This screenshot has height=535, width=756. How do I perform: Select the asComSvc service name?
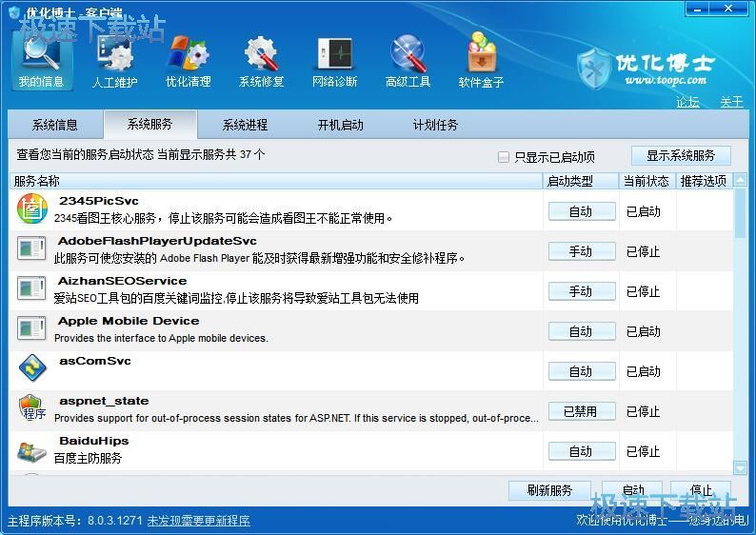[95, 361]
